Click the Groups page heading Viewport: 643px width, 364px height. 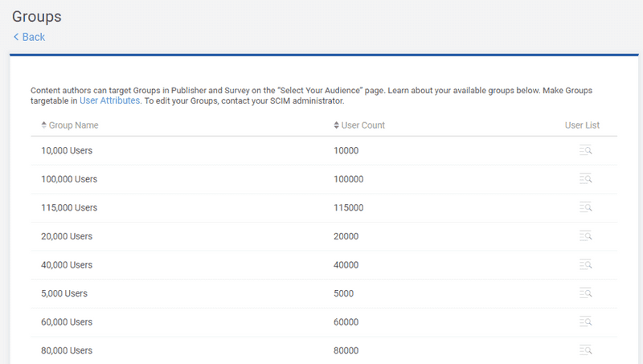(37, 17)
